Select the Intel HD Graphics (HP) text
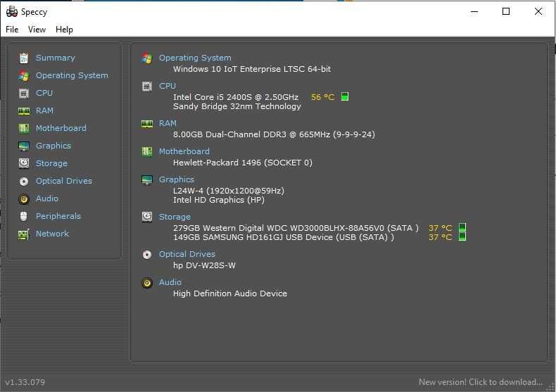The width and height of the screenshot is (556, 392). 218,200
